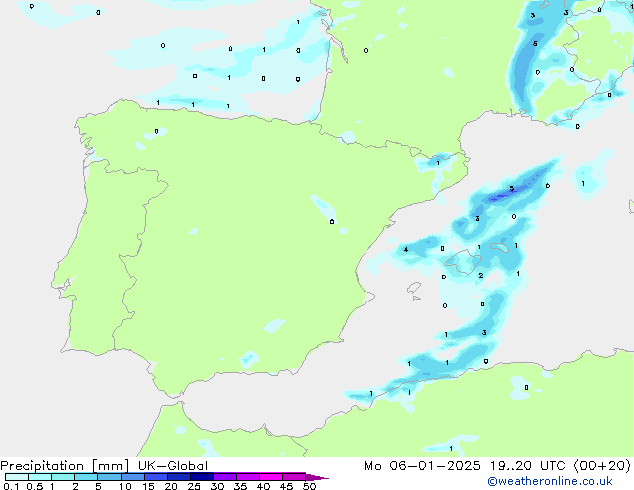Click the weatheronline.co.uk copyright link
Screen dimensions: 634x490
pos(550,481)
